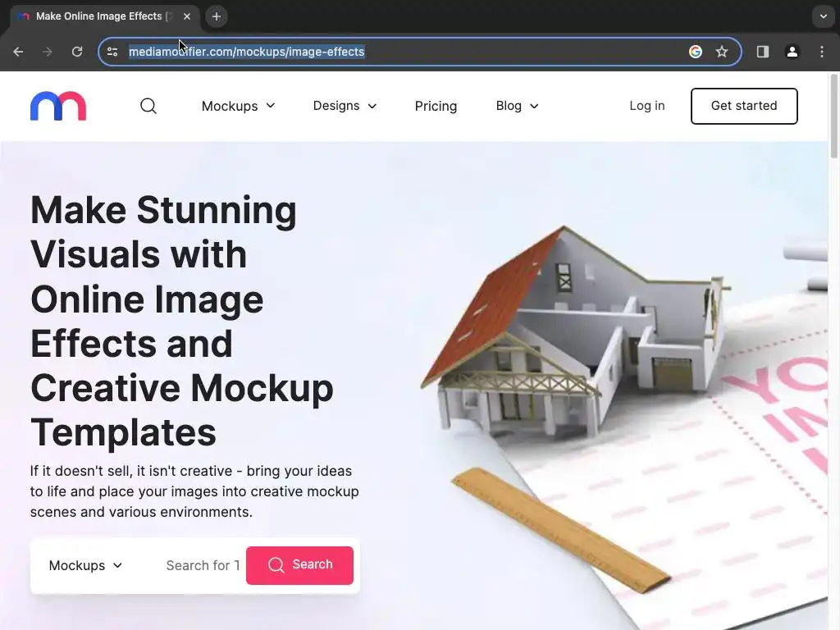Click the pink Search button
This screenshot has height=630, width=840.
(x=299, y=565)
